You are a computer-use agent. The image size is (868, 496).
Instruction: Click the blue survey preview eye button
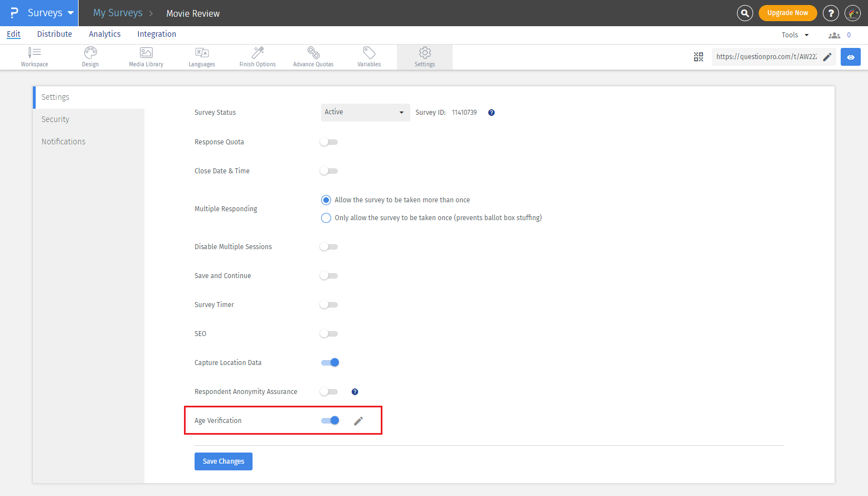pyautogui.click(x=850, y=57)
